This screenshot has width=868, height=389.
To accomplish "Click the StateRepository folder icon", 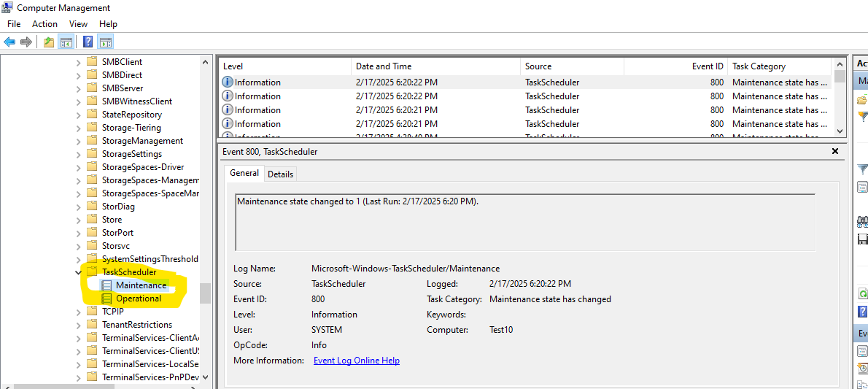I will [92, 114].
